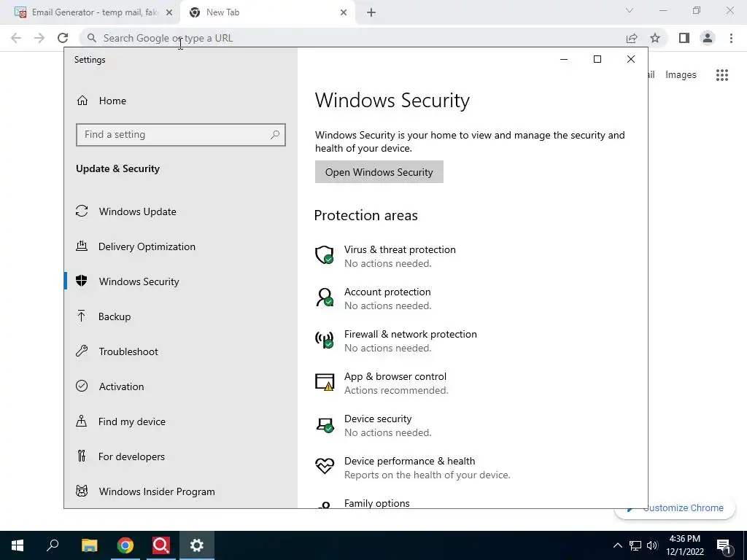Switch to the New Tab tab
This screenshot has width=747, height=560.
(267, 12)
